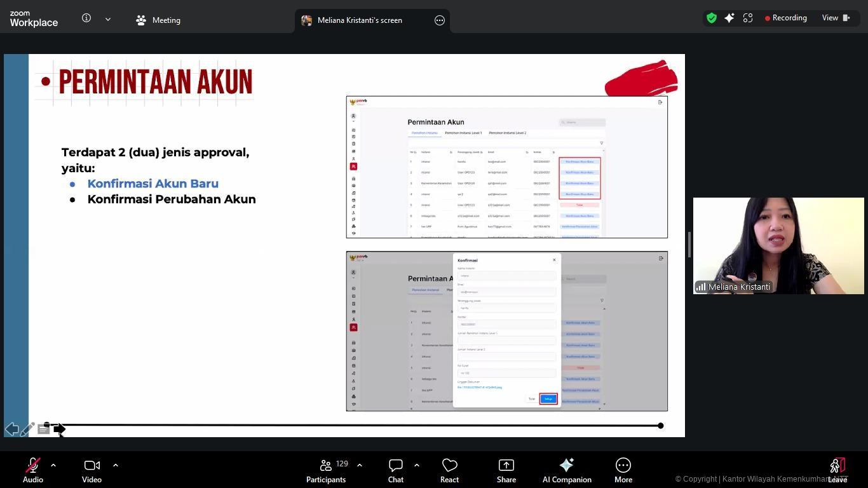Open the React emoji menu
The height and width of the screenshot is (488, 868).
(449, 470)
